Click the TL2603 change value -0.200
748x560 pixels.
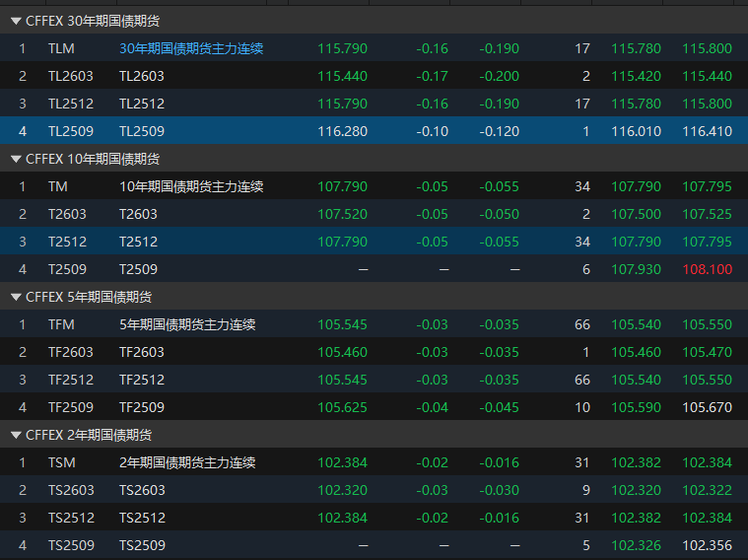(x=499, y=76)
